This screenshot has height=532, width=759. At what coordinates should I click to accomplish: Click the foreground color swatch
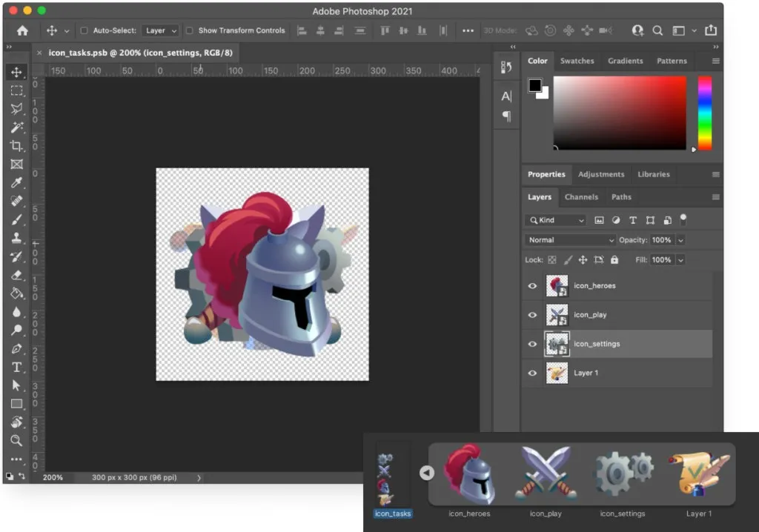[x=534, y=85]
